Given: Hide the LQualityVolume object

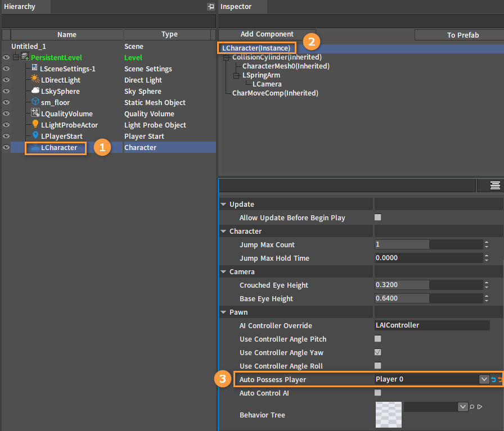Looking at the screenshot, I should (6, 114).
